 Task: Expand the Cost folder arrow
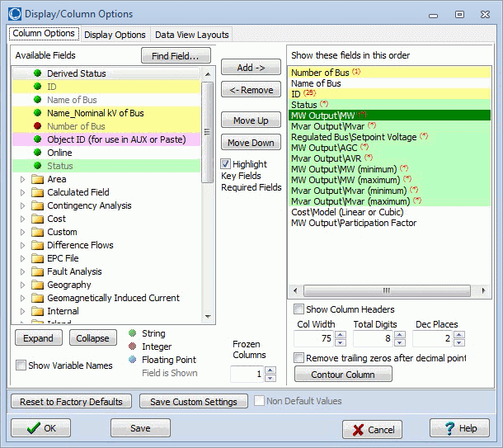pyautogui.click(x=22, y=219)
